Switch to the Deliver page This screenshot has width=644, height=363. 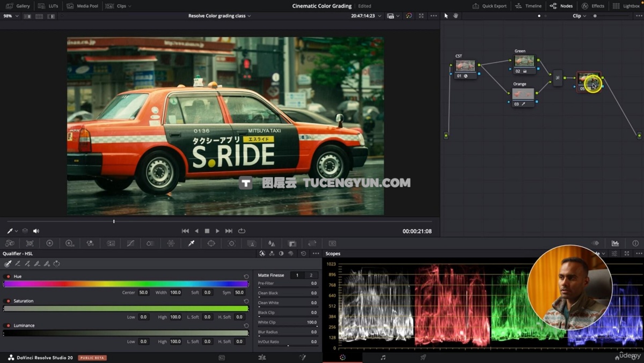point(423,357)
